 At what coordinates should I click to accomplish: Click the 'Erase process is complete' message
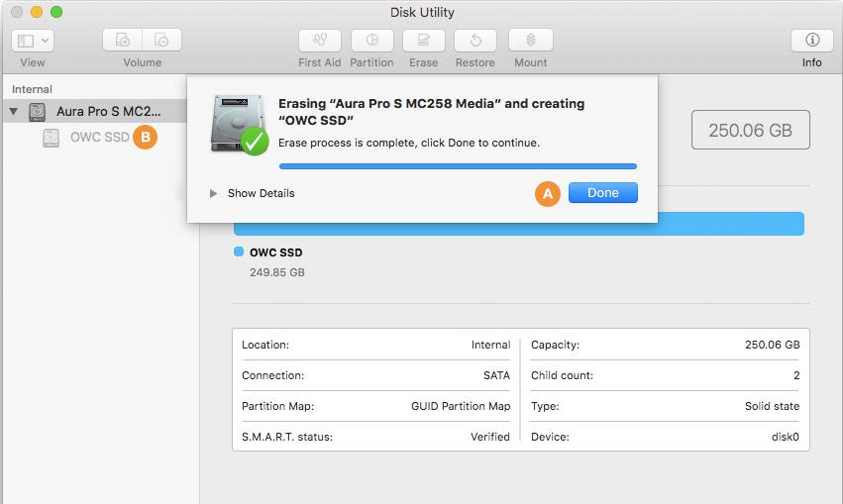409,143
